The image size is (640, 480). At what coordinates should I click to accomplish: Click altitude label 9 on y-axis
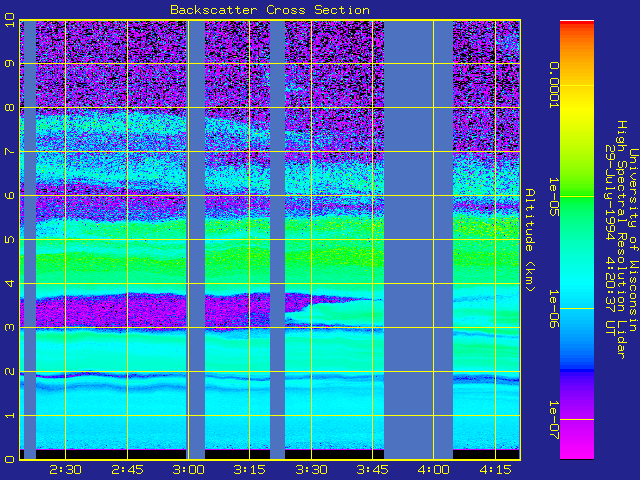tap(10, 63)
